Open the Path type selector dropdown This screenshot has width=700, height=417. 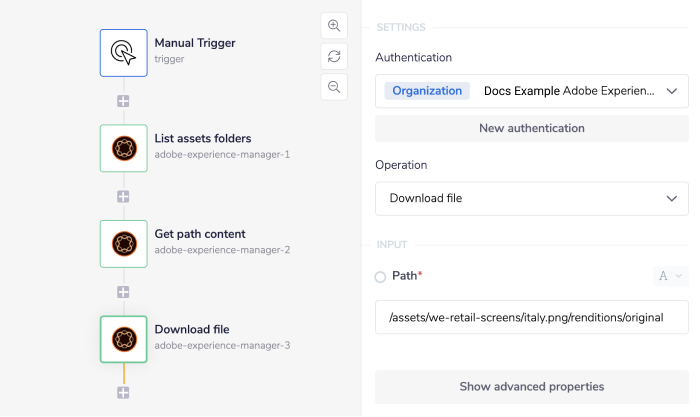click(670, 276)
